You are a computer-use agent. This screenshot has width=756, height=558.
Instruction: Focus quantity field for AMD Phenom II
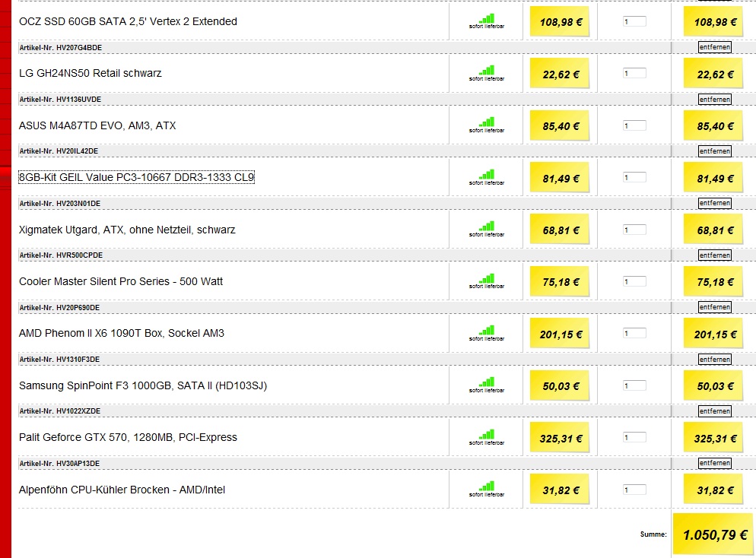[634, 334]
